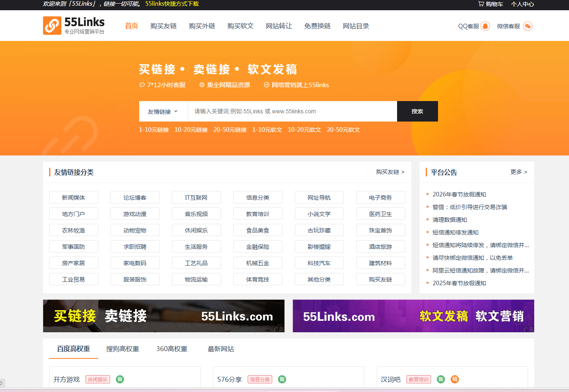Click the purple 软文发稿 软文营销 banner
The height and width of the screenshot is (392, 569).
413,316
